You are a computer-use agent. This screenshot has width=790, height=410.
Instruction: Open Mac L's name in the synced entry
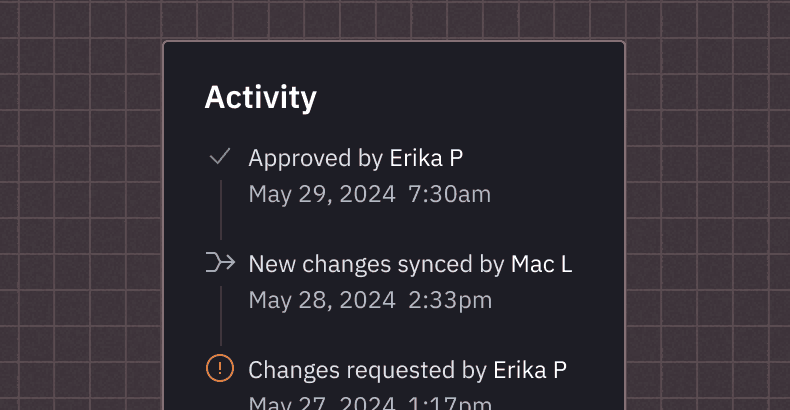pos(541,264)
